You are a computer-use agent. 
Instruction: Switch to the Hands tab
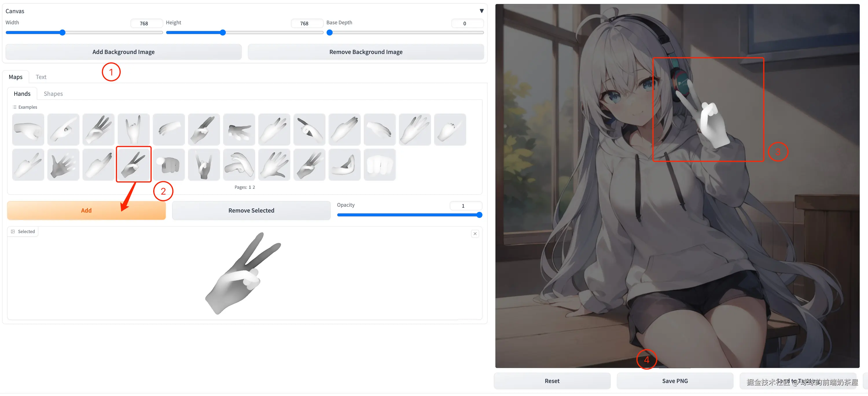click(x=22, y=94)
